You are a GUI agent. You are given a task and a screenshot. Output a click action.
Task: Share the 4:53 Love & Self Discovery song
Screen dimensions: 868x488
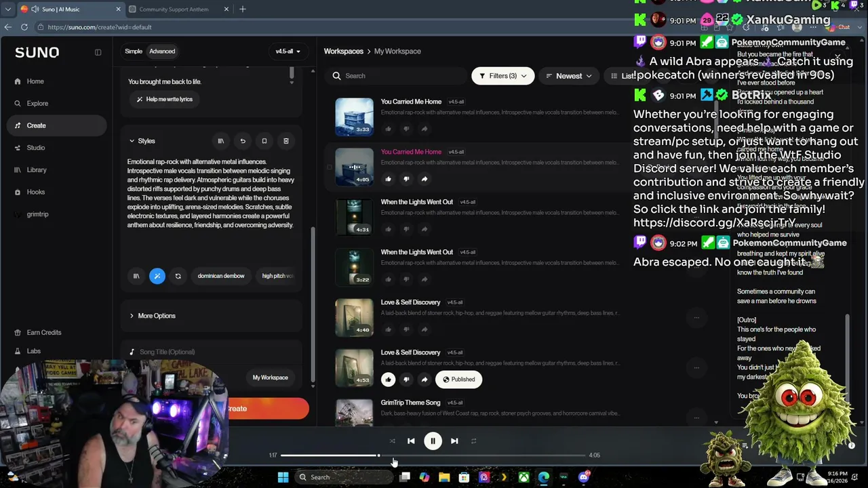pos(425,380)
